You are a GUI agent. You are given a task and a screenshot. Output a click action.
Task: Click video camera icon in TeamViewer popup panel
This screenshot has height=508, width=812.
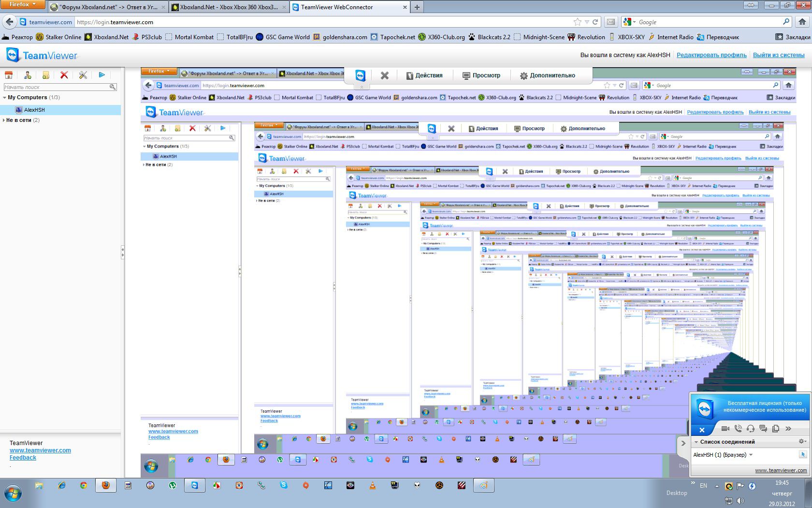[x=725, y=428]
